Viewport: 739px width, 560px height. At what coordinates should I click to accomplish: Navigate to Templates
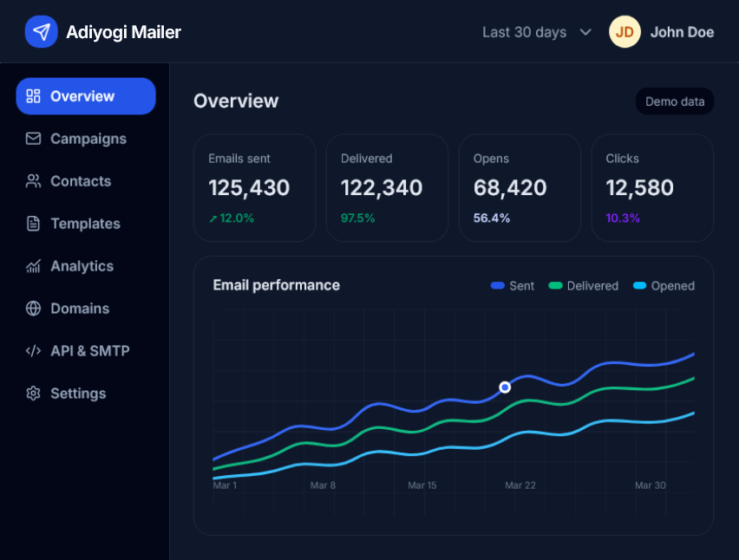86,224
